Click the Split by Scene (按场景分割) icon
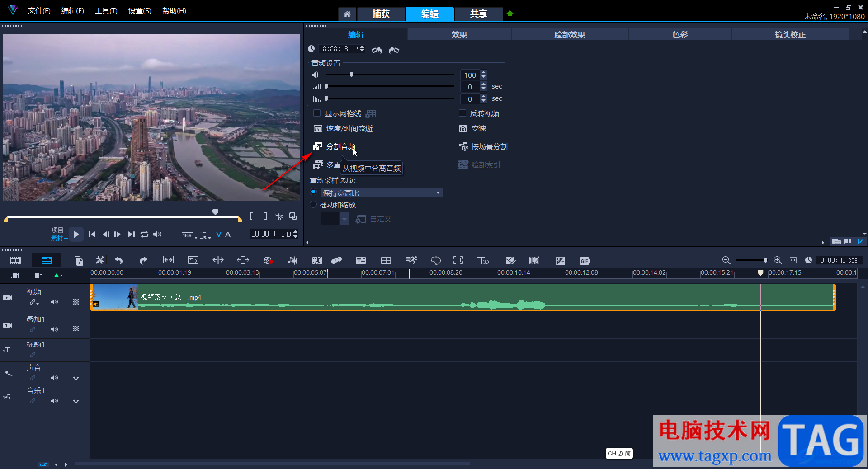This screenshot has width=868, height=469. (x=463, y=146)
